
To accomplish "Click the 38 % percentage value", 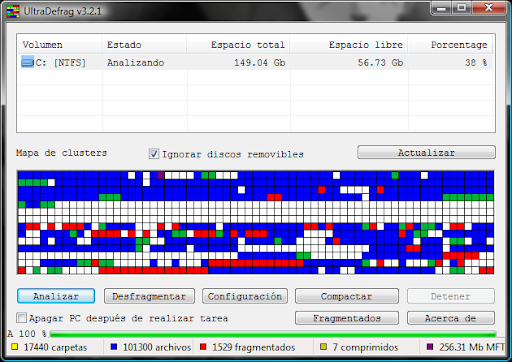I will pos(476,63).
